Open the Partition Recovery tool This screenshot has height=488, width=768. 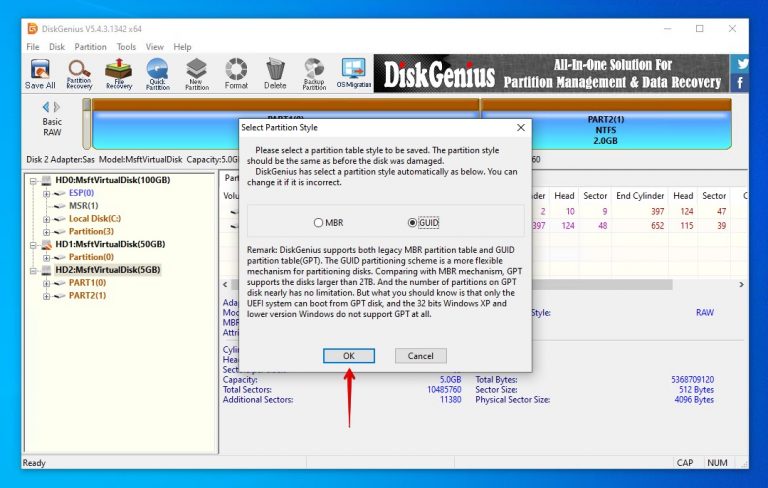80,74
